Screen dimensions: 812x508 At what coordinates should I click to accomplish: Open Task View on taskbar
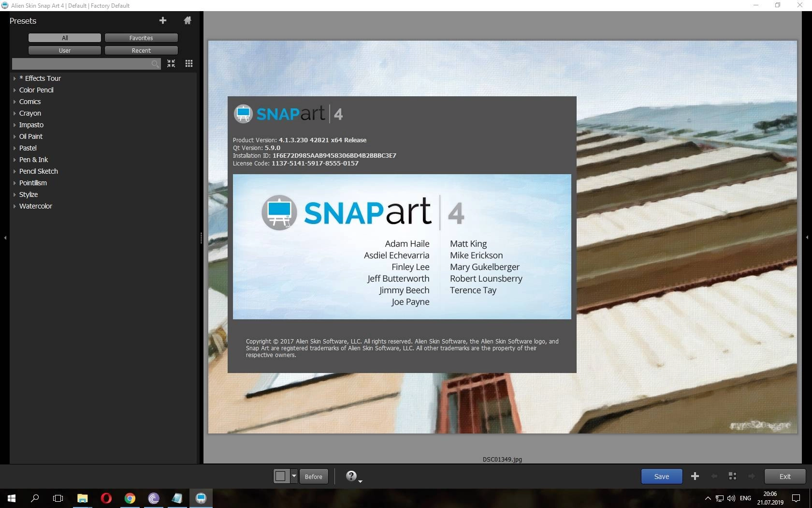coord(58,498)
